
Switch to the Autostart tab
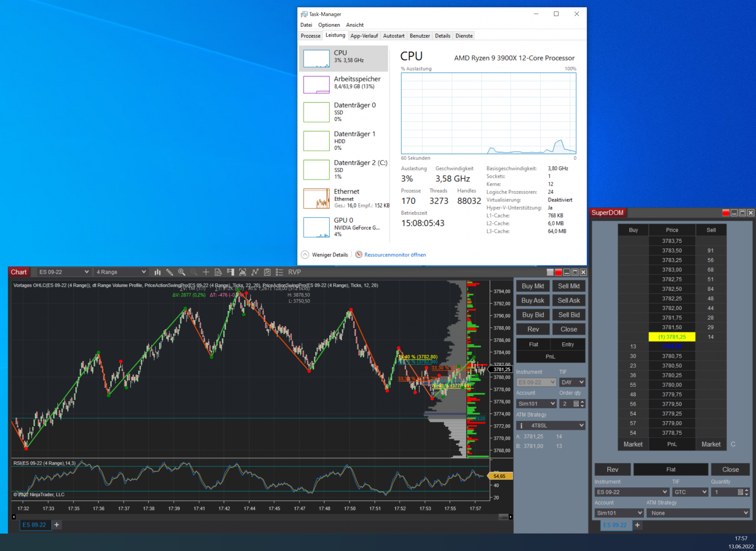click(x=394, y=36)
